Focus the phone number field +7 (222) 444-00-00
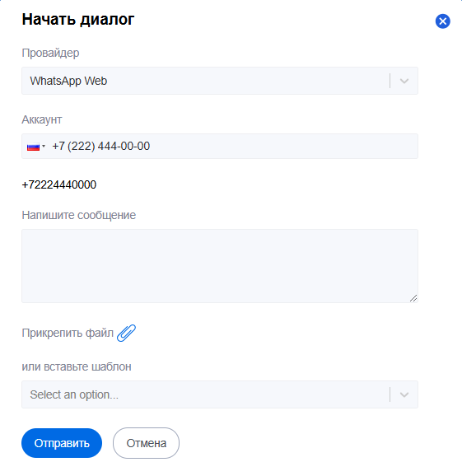The width and height of the screenshot is (462, 476). click(x=220, y=147)
